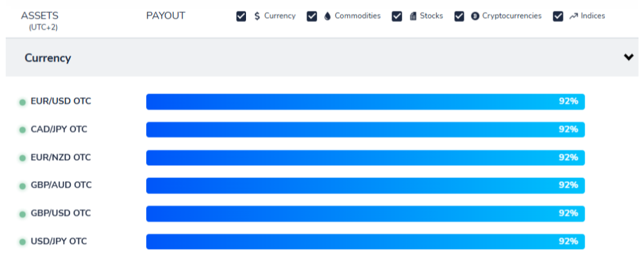The image size is (644, 258).
Task: Click the Commodities droplet icon
Action: tap(327, 16)
